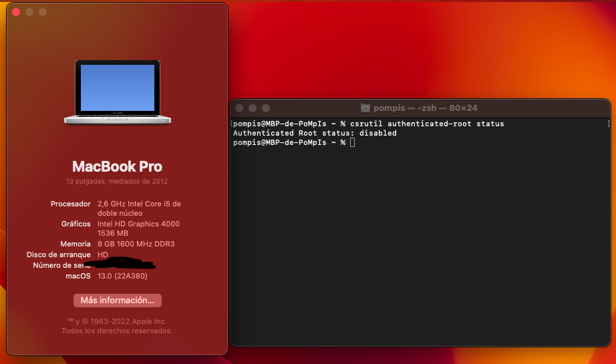The image size is (616, 364).
Task: Click the Terminal title 'pompis — -zsh — 80×24'
Action: click(x=426, y=108)
